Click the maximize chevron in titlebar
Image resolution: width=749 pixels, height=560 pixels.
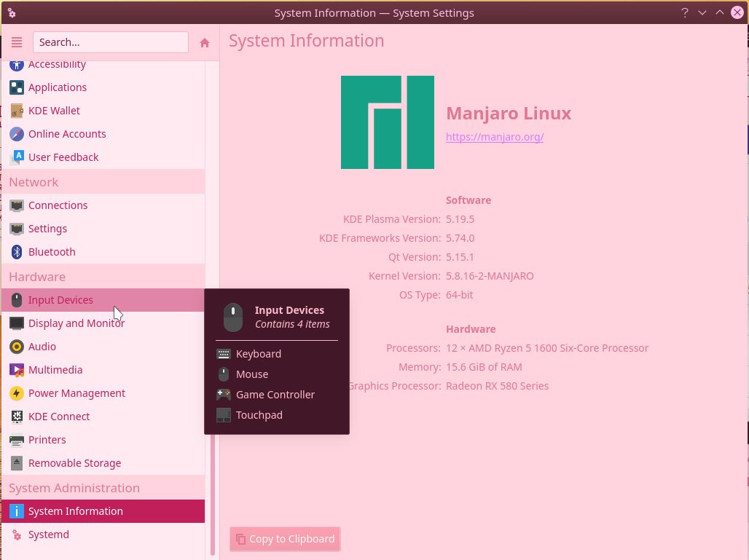coord(719,13)
